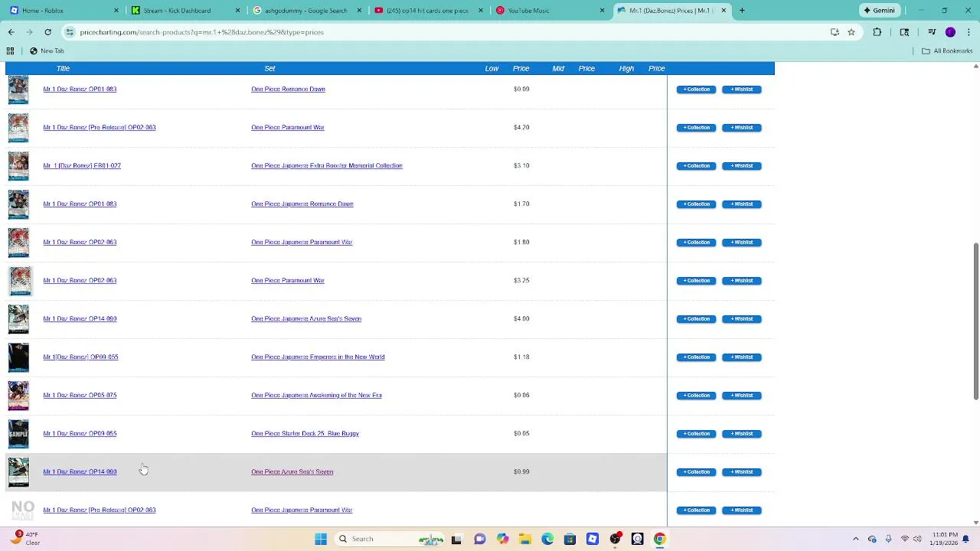Reload the PriceCharting page
The image size is (980, 551).
[x=47, y=32]
